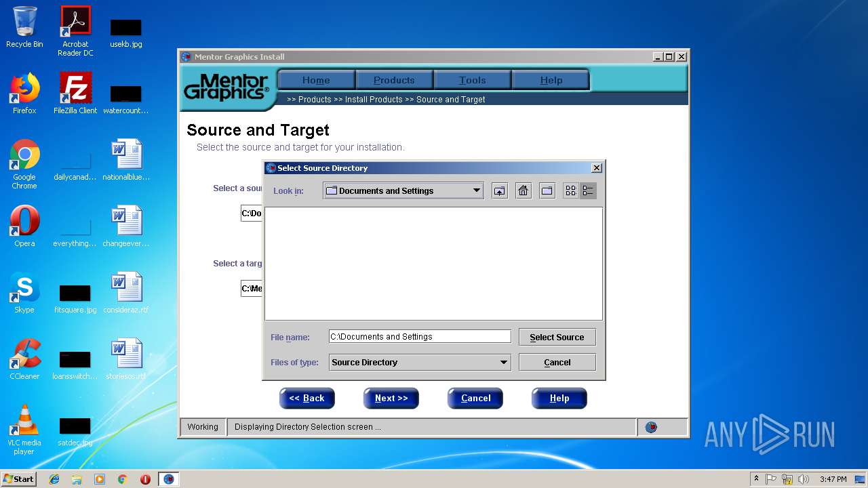The height and width of the screenshot is (488, 868).
Task: Minimize the Mentor Graphics Install window
Action: pyautogui.click(x=658, y=57)
